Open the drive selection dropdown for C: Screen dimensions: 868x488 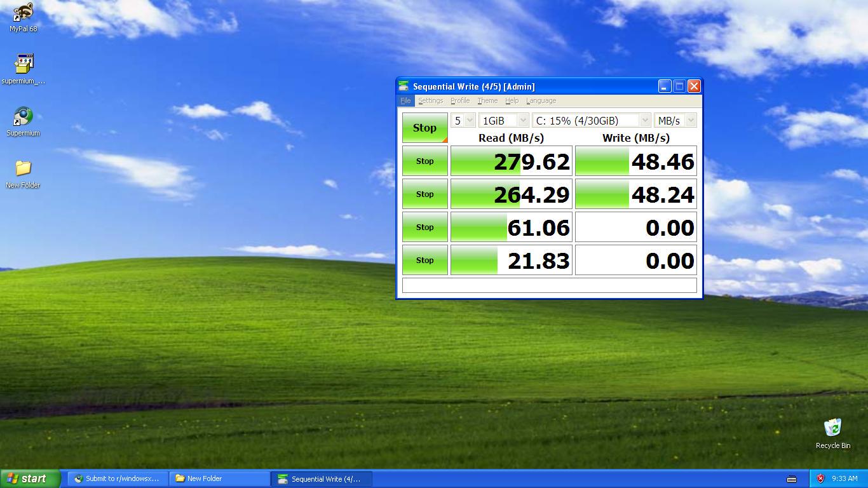click(x=589, y=120)
